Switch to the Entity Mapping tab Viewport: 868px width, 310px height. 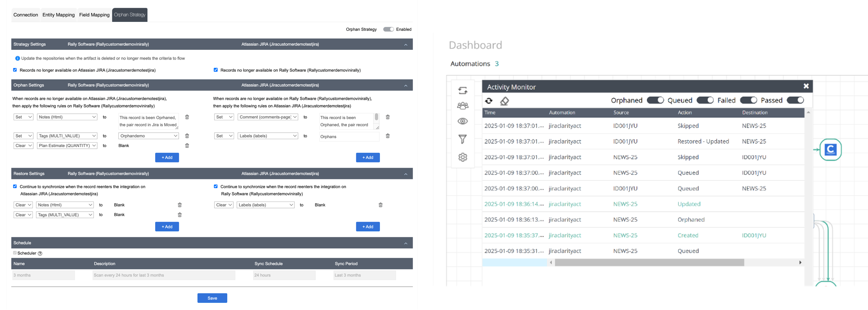pos(59,15)
